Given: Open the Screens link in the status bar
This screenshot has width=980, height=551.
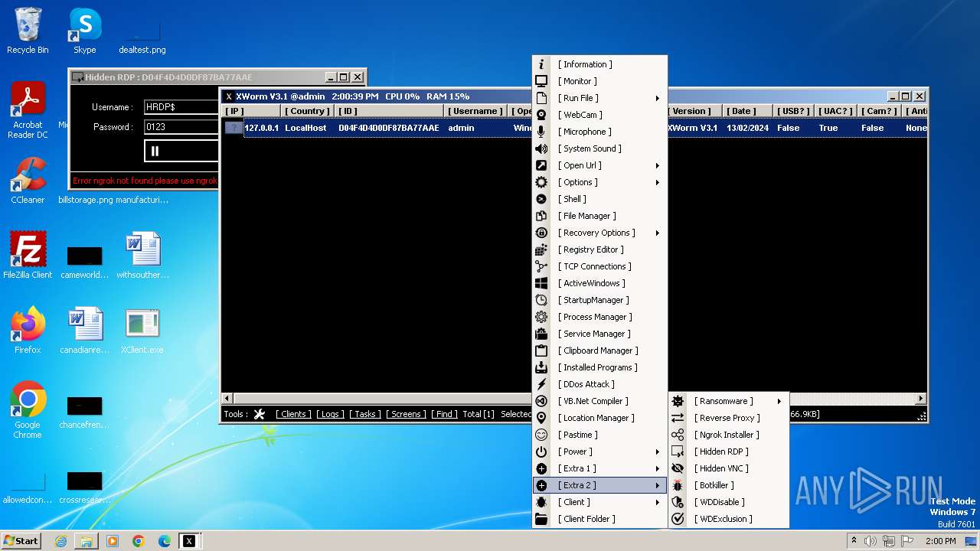Looking at the screenshot, I should click(x=406, y=414).
